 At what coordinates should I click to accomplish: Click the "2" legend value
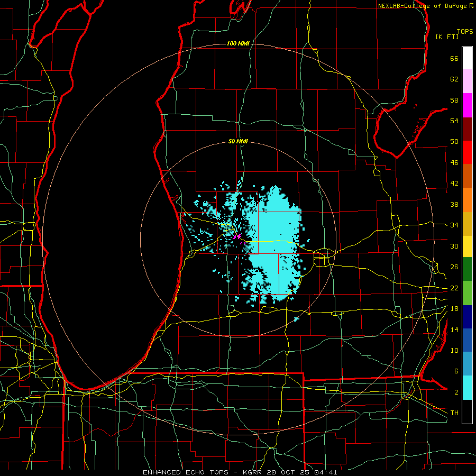click(456, 392)
